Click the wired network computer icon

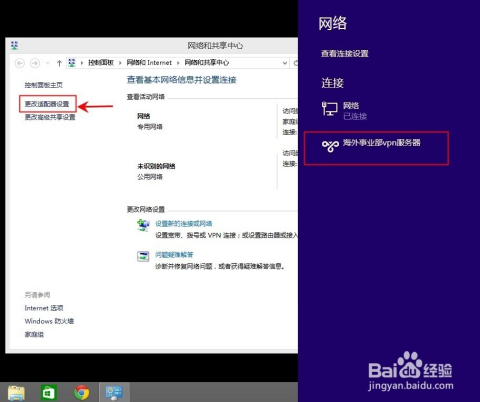click(330, 109)
